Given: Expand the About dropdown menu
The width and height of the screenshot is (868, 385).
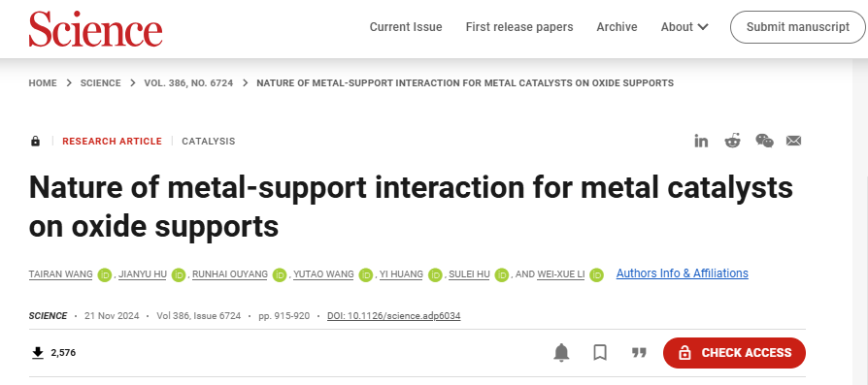Looking at the screenshot, I should coord(684,27).
